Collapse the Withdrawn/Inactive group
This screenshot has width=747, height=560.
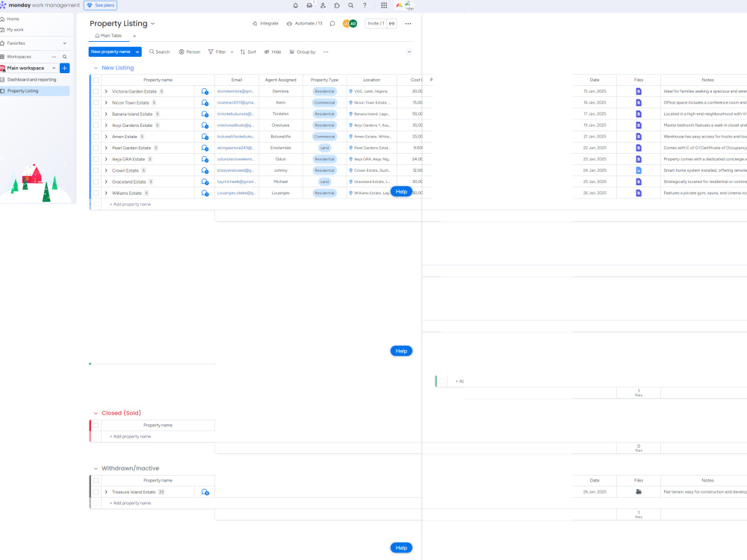[x=96, y=469]
